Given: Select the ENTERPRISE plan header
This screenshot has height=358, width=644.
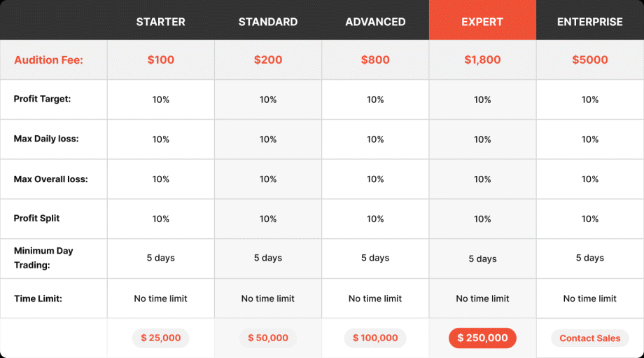Looking at the screenshot, I should pyautogui.click(x=590, y=22).
